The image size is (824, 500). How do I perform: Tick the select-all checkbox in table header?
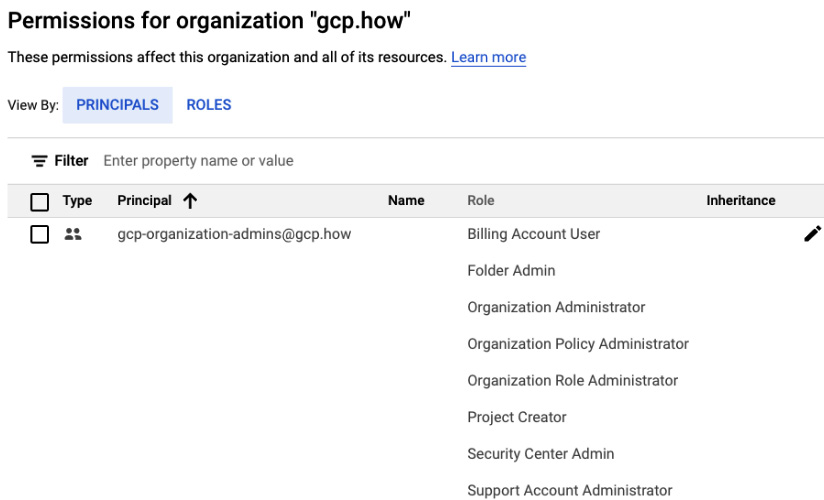click(39, 201)
